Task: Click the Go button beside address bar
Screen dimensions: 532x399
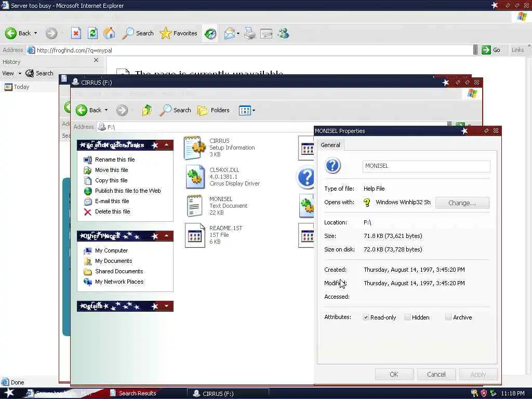Action: click(491, 50)
